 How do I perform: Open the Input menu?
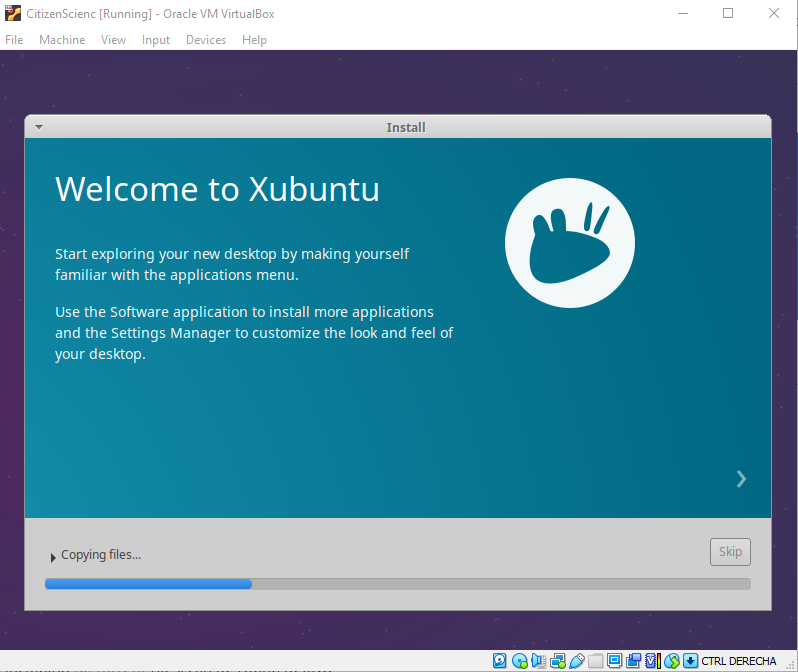156,40
